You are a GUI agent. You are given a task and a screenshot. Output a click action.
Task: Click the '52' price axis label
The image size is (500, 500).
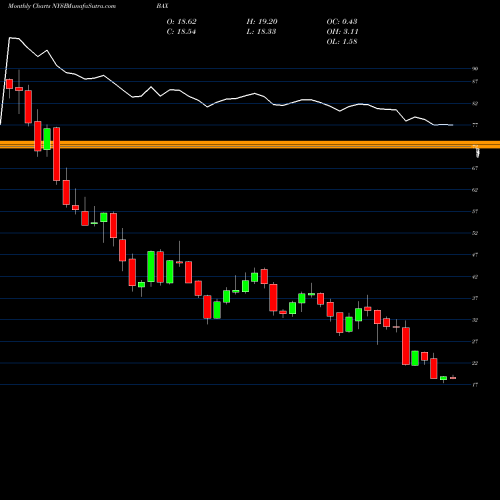click(475, 233)
